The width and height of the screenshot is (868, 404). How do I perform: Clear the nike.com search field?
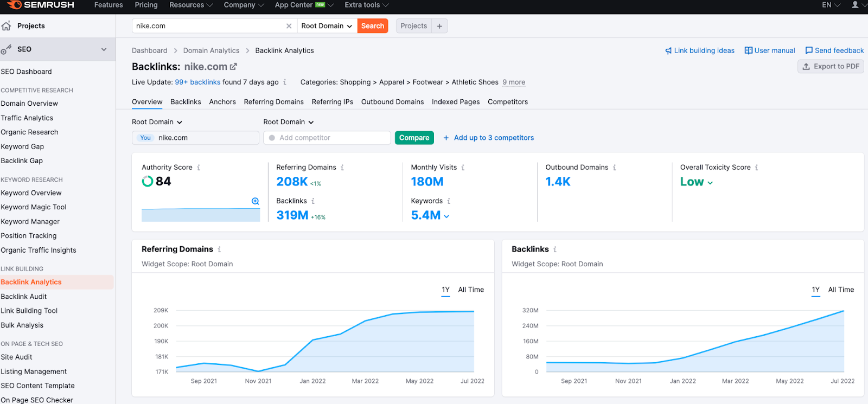click(289, 26)
